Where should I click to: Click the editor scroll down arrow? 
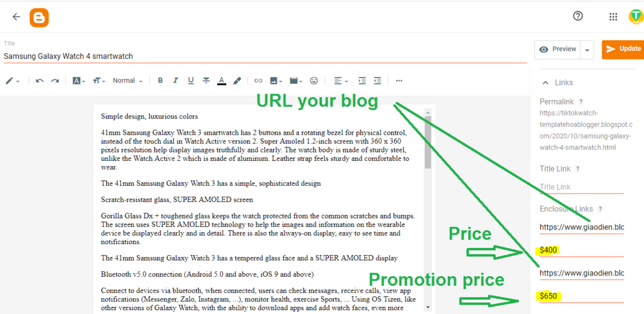428,306
